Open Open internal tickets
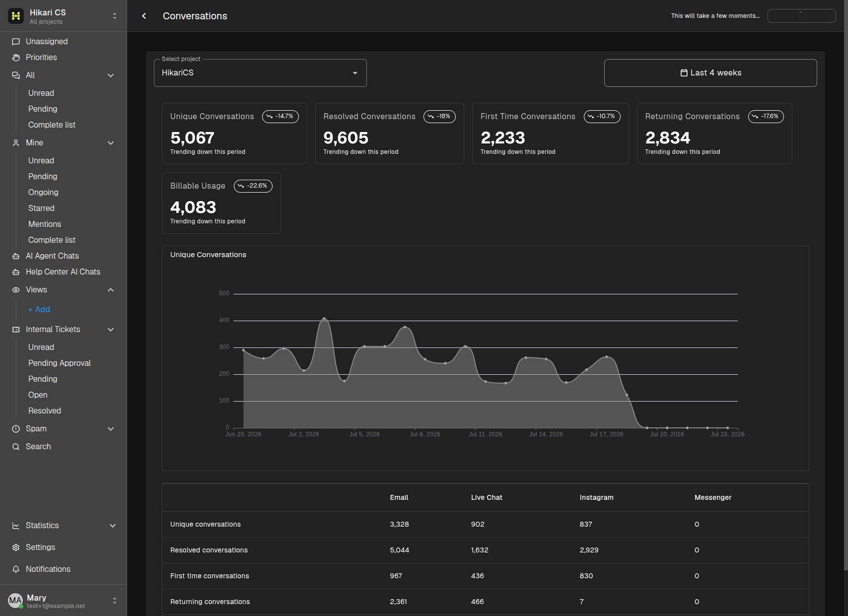Viewport: 848px width, 616px height. tap(38, 395)
